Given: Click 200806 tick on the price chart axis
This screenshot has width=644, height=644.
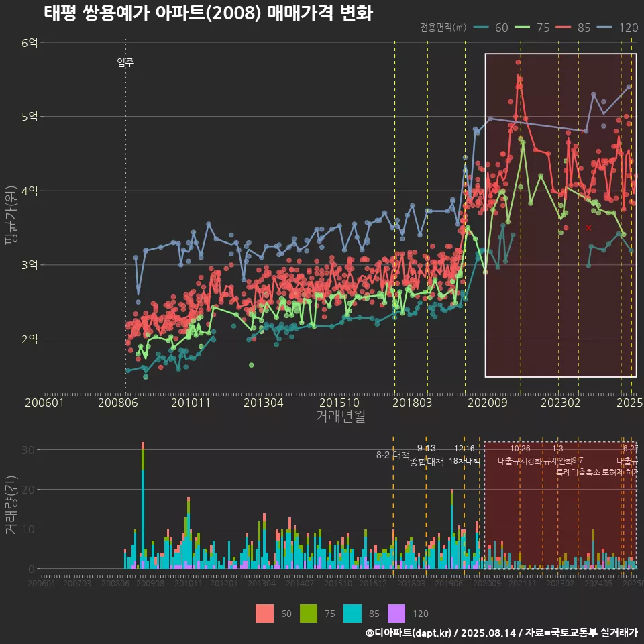Looking at the screenshot, I should (x=118, y=402).
